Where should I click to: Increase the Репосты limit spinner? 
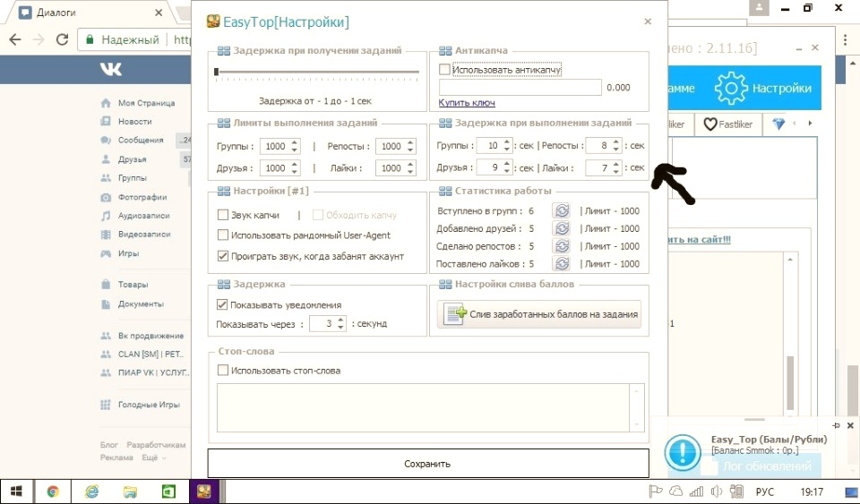pyautogui.click(x=410, y=143)
